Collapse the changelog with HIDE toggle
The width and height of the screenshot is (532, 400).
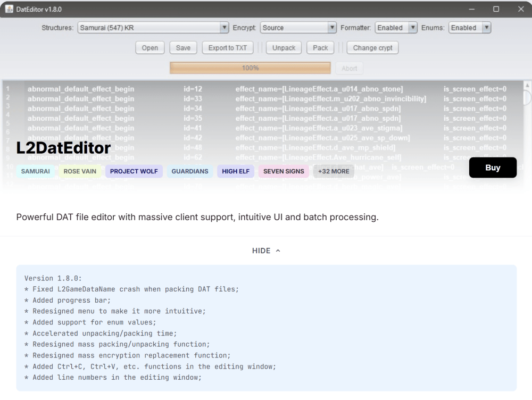(x=266, y=251)
